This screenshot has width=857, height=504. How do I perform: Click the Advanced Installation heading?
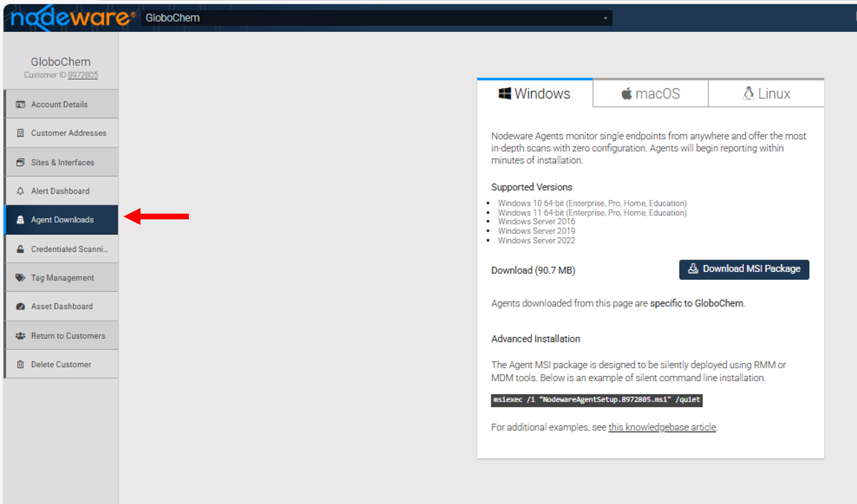pyautogui.click(x=536, y=339)
